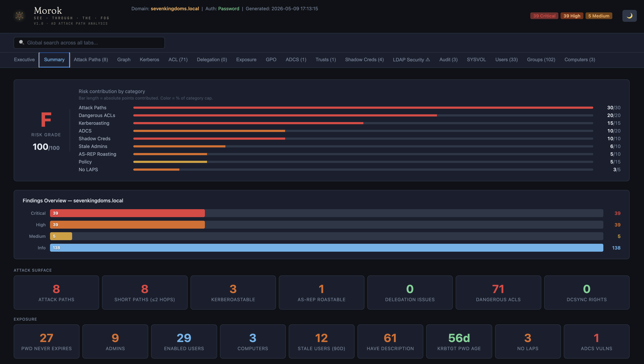Image resolution: width=644 pixels, height=364 pixels.
Task: Open the Have Description card
Action: [x=390, y=341]
